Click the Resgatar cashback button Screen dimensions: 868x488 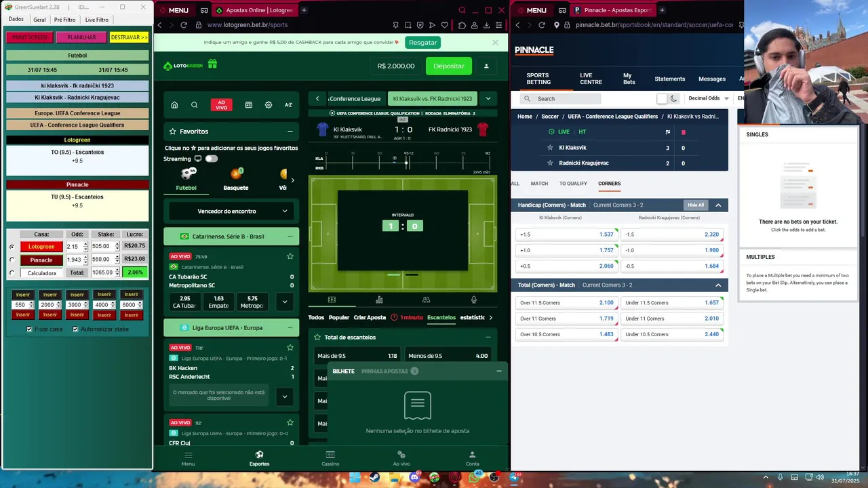pyautogui.click(x=423, y=42)
